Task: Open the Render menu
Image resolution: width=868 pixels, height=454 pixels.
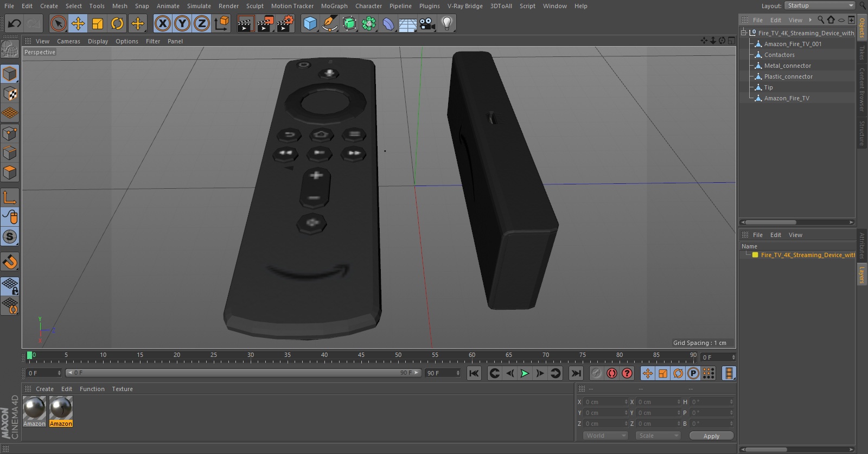Action: 228,6
